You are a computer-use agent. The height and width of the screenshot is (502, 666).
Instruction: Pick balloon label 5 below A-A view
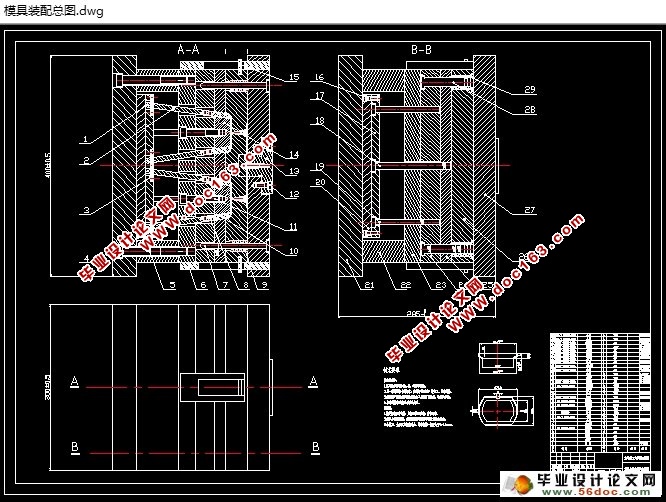(172, 285)
